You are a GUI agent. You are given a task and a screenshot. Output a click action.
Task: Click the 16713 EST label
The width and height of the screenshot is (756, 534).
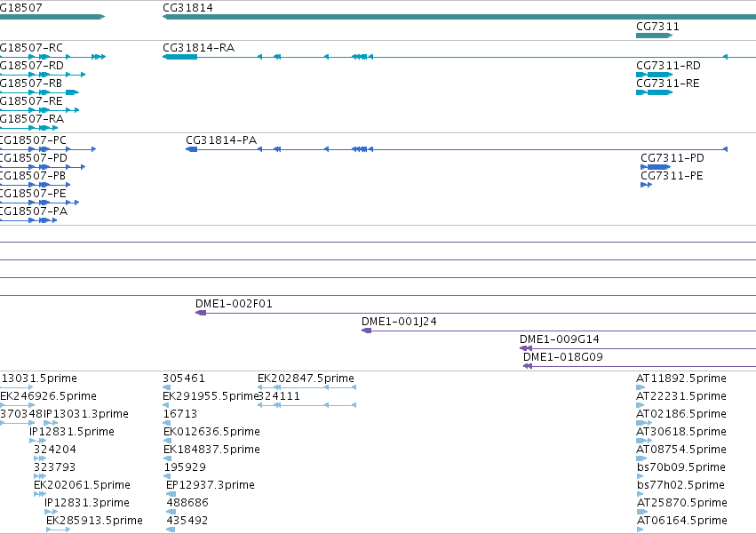180,414
